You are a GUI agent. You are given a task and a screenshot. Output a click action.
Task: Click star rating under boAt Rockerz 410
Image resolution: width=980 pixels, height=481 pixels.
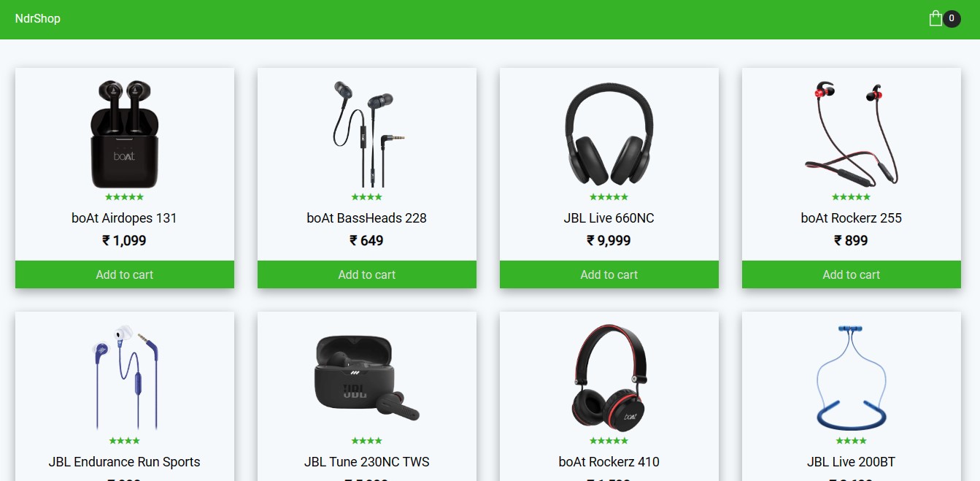click(x=609, y=441)
